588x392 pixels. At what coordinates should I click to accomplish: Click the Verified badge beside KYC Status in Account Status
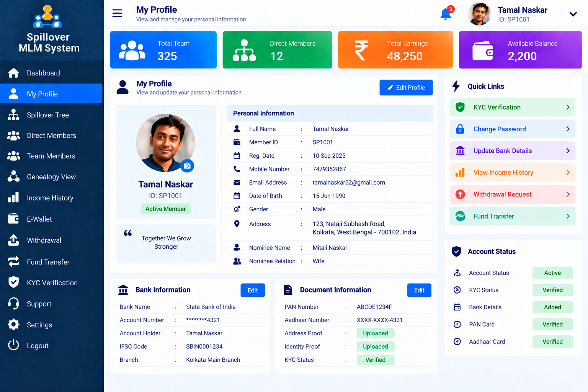(552, 290)
